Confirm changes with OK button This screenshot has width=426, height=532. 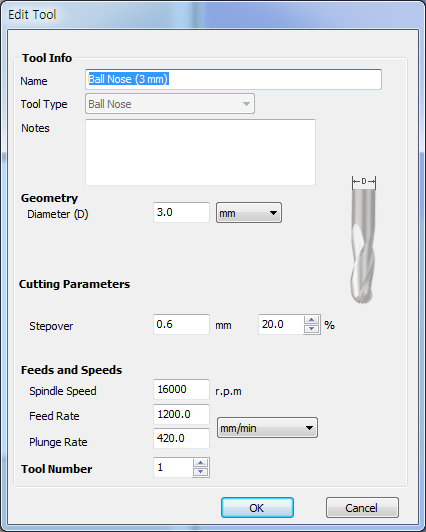pos(257,508)
